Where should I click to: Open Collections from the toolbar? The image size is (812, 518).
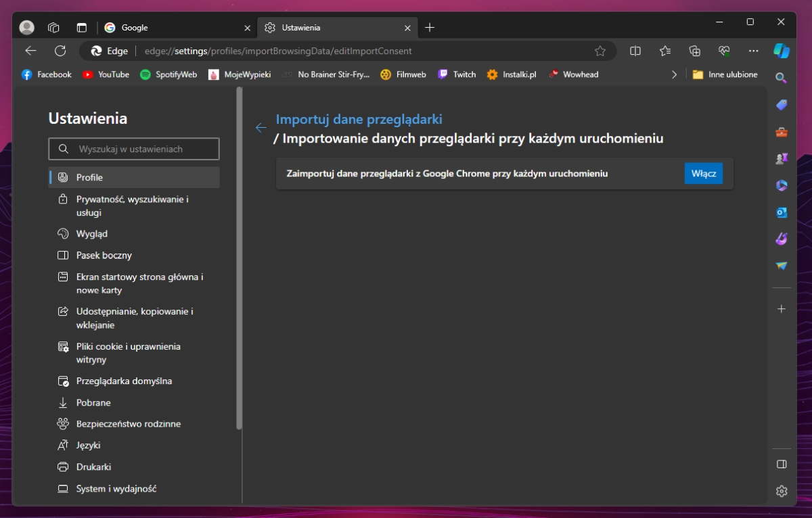(x=694, y=51)
